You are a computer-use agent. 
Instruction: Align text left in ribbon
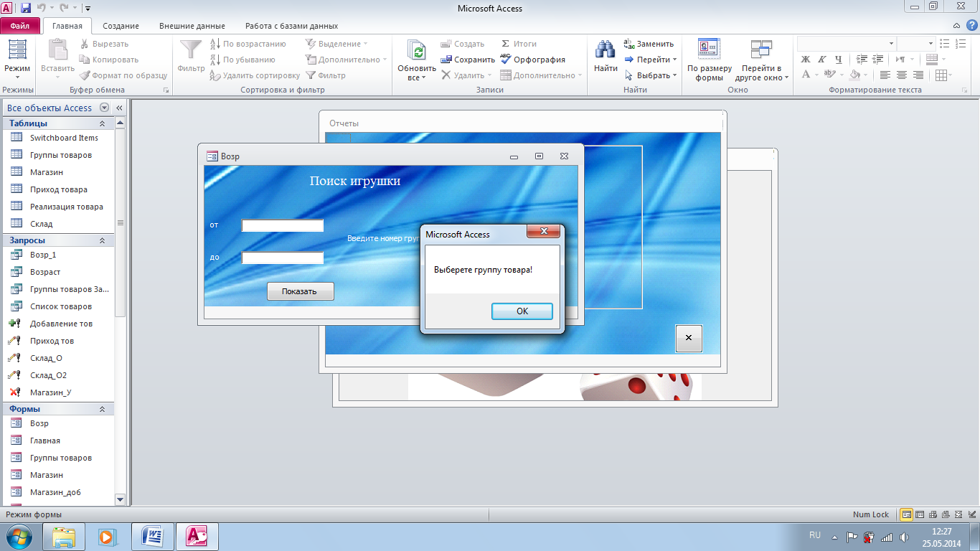click(x=885, y=75)
